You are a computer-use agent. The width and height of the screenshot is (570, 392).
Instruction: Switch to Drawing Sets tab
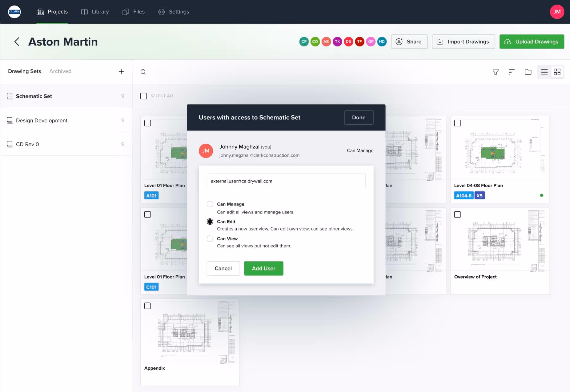(24, 71)
